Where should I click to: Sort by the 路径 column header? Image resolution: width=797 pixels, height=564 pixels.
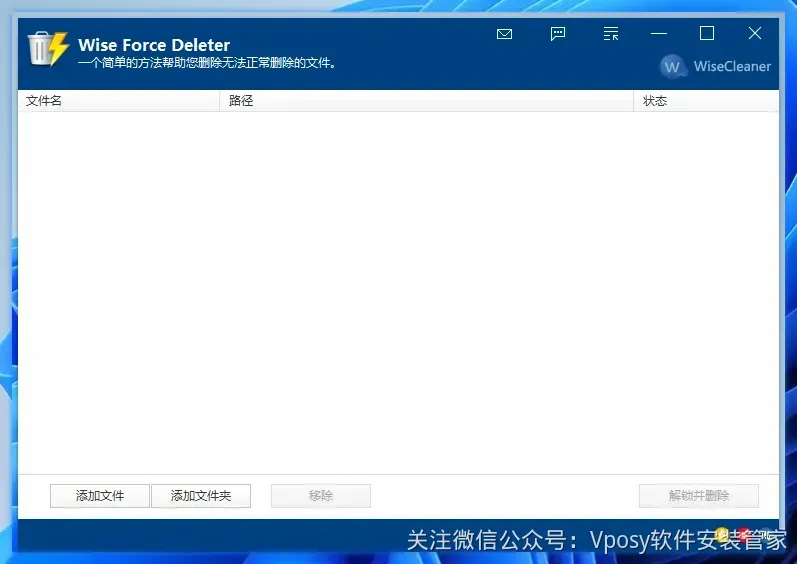[x=426, y=101]
